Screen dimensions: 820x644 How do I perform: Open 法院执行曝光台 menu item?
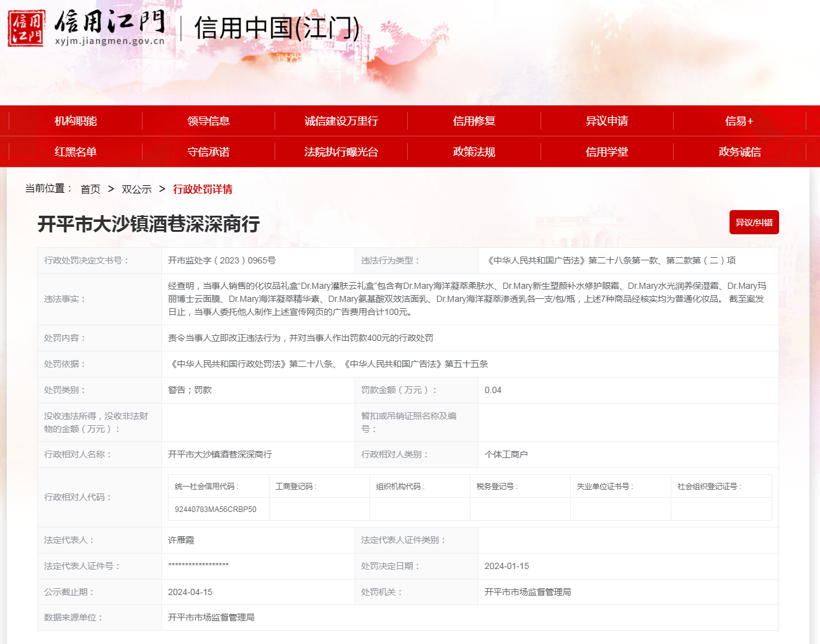point(341,152)
